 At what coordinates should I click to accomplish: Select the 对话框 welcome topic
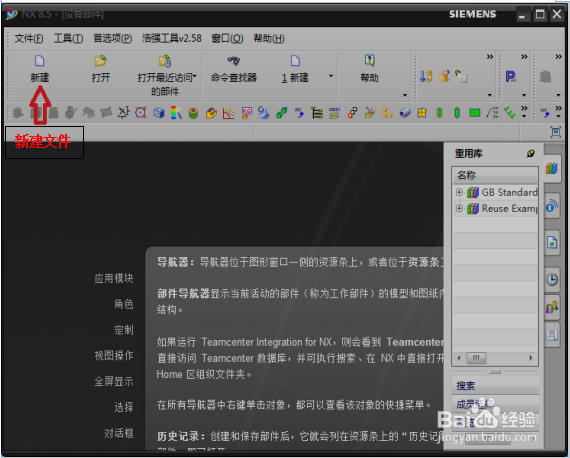119,433
